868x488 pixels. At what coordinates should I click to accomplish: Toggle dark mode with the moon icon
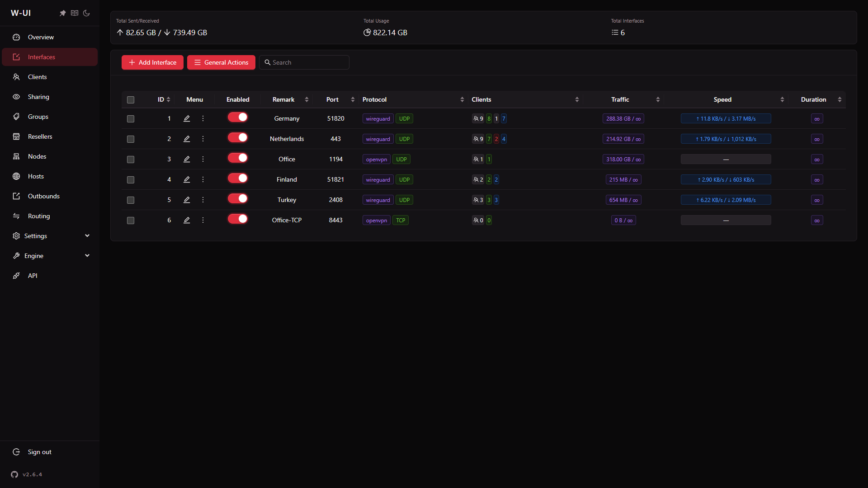tap(86, 13)
